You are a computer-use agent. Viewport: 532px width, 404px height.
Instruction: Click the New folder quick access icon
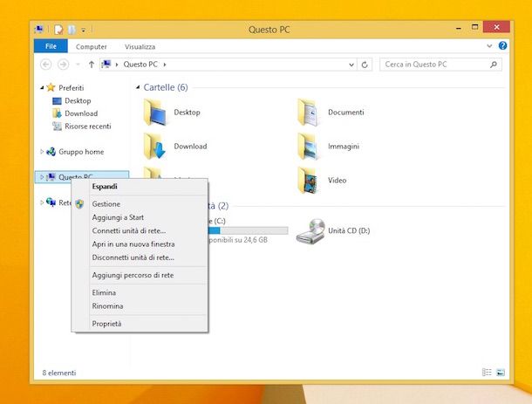pos(72,30)
